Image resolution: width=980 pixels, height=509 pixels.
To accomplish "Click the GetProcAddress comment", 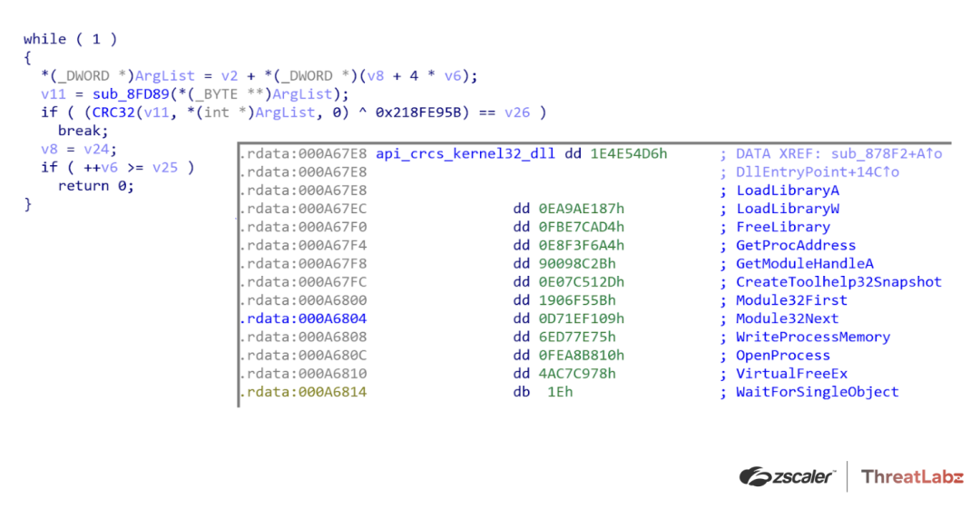I will 795,245.
